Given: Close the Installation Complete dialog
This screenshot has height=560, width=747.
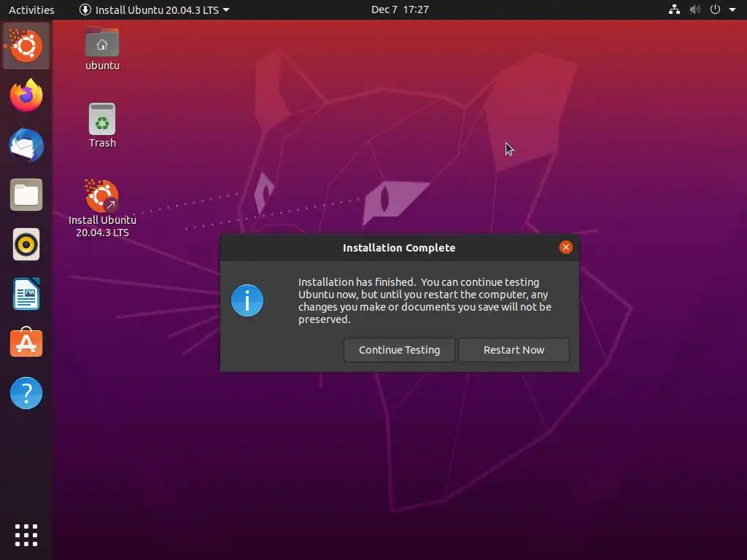Looking at the screenshot, I should [x=565, y=247].
